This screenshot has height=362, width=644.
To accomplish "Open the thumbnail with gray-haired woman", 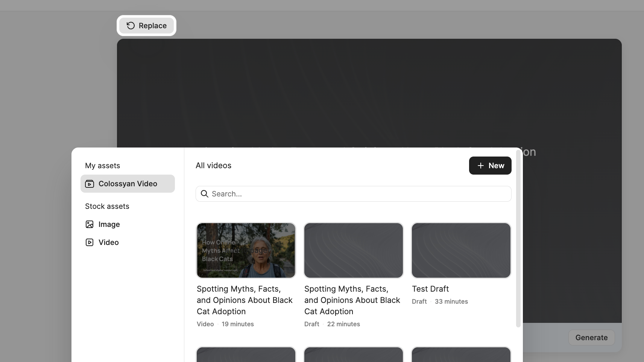I will click(x=246, y=251).
